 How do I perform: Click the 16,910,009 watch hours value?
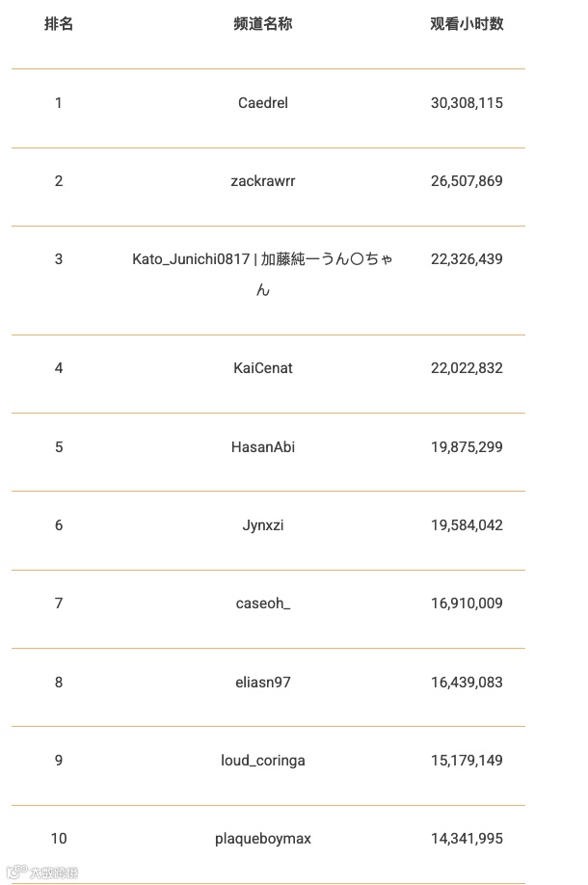pyautogui.click(x=467, y=603)
